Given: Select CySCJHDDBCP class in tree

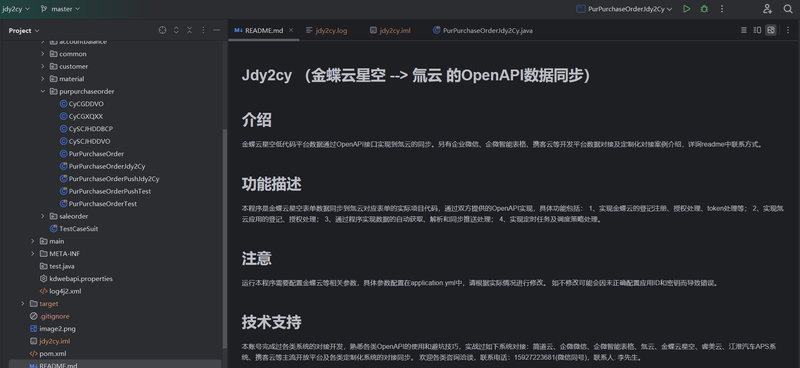Looking at the screenshot, I should tap(91, 129).
